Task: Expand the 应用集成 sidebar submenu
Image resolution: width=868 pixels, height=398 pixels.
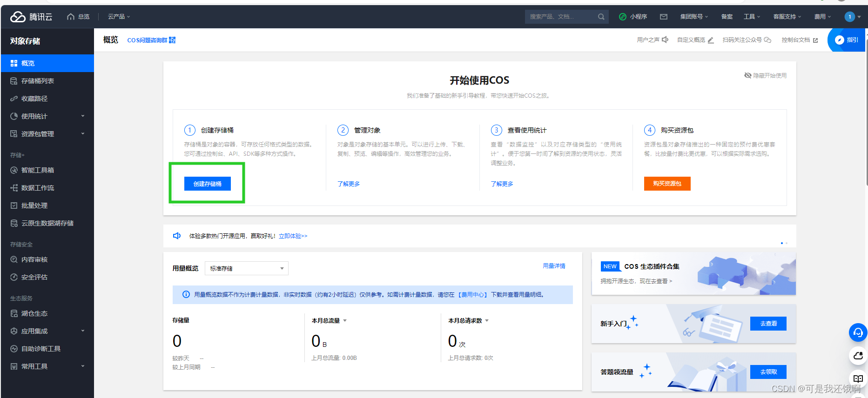Action: tap(83, 331)
